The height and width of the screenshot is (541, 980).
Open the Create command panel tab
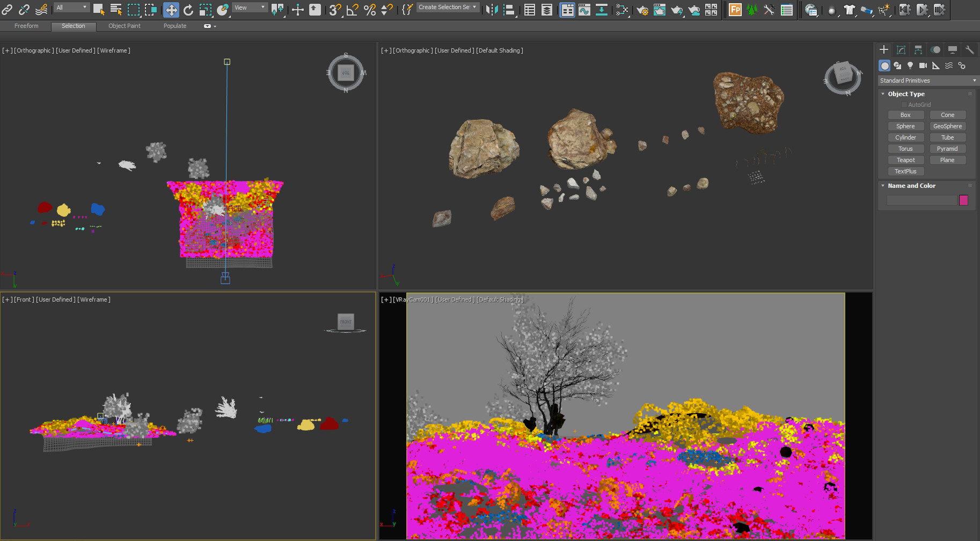click(884, 49)
